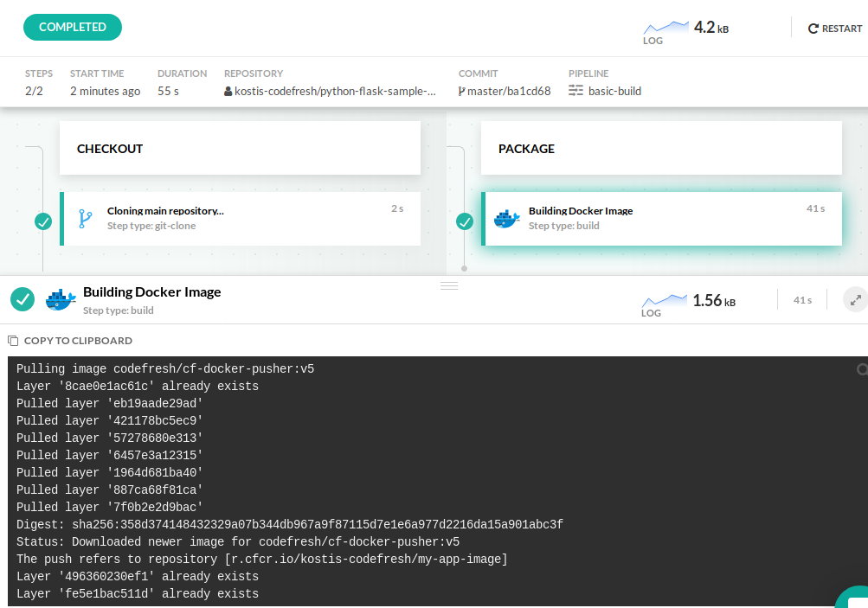The height and width of the screenshot is (608, 868).
Task: Click the COMPLETED status badge
Action: coord(73,27)
